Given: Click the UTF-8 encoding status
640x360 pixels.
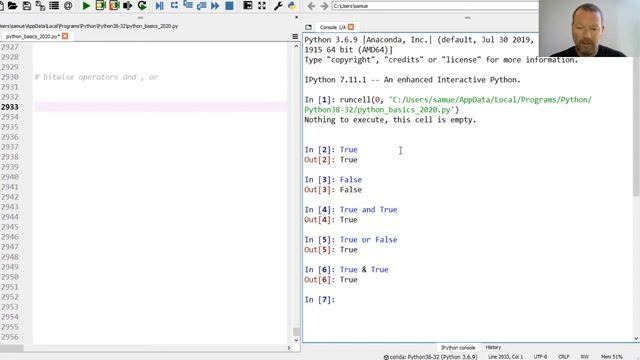Looking at the screenshot, I should coord(540,357).
